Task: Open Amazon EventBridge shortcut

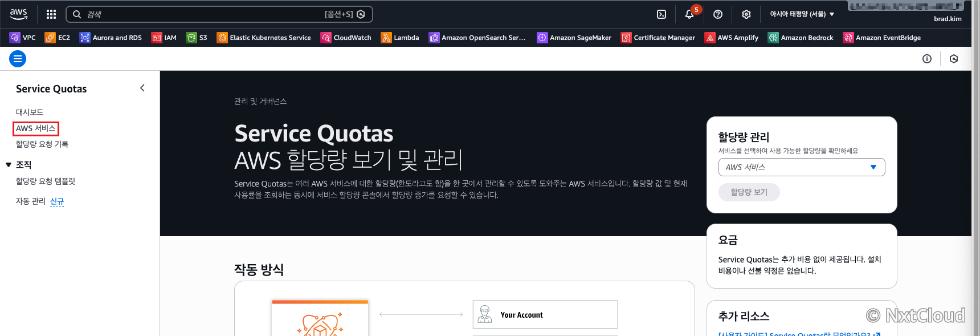Action: 882,38
